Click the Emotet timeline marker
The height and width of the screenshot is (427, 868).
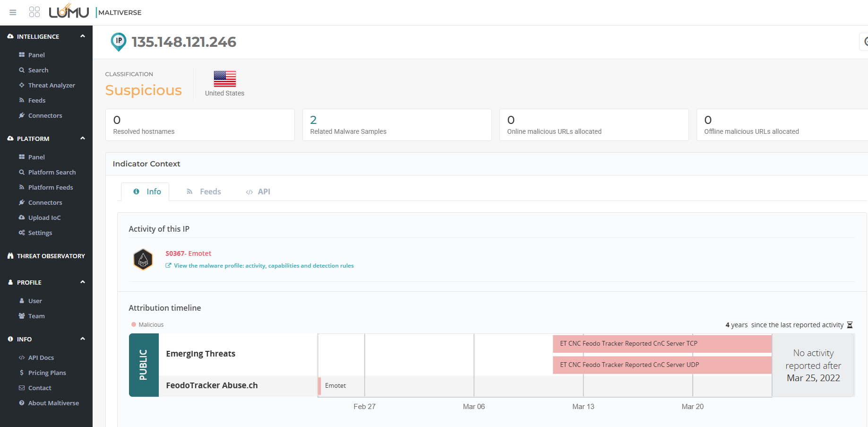(x=320, y=386)
